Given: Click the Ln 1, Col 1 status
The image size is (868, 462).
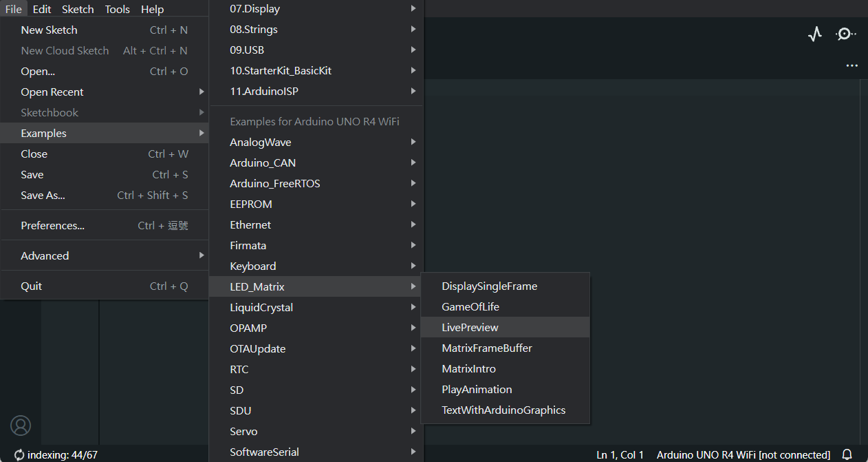Looking at the screenshot, I should click(x=620, y=455).
